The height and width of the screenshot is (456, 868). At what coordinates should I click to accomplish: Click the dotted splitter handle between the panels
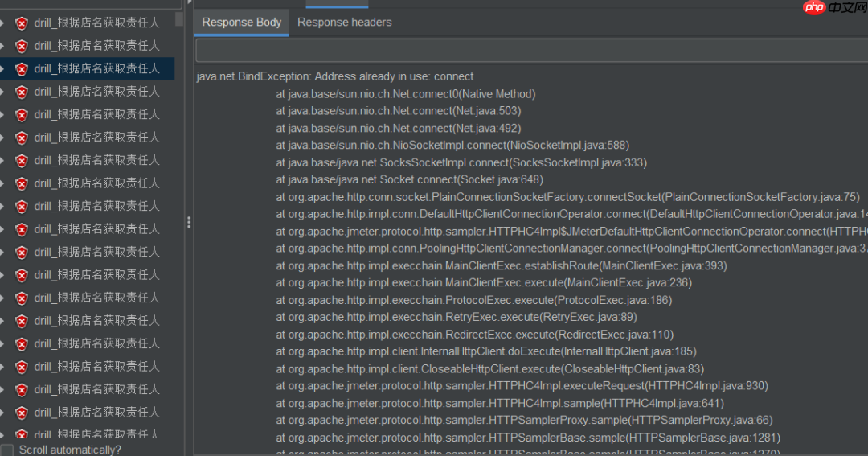[x=189, y=222]
